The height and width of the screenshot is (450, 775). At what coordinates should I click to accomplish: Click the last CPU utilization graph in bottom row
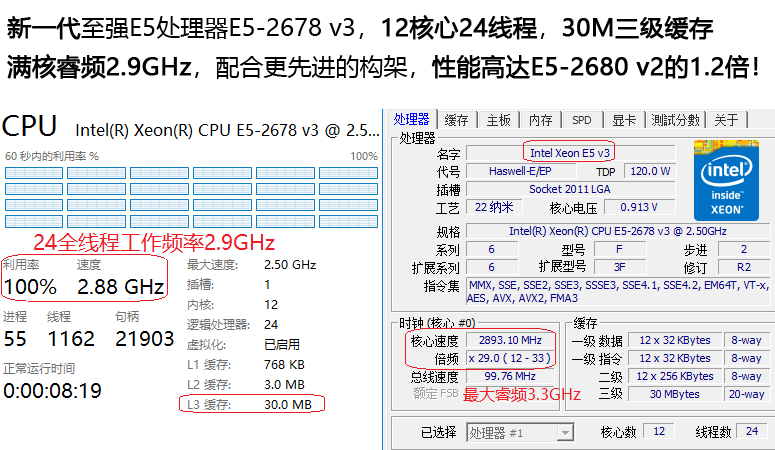click(x=348, y=221)
